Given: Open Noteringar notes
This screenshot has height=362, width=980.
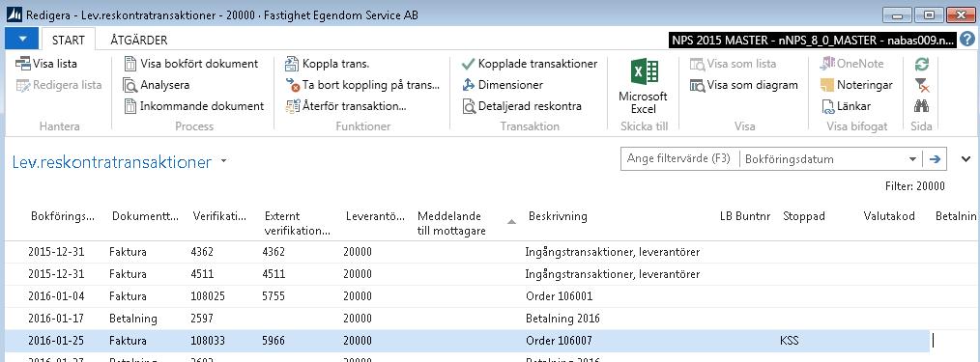Looking at the screenshot, I should click(857, 85).
